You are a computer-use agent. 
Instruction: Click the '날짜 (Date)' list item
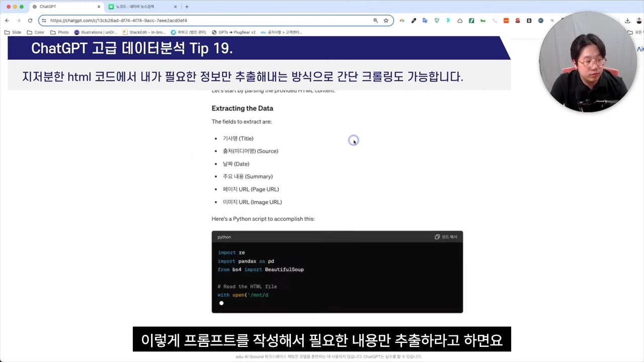click(x=236, y=164)
